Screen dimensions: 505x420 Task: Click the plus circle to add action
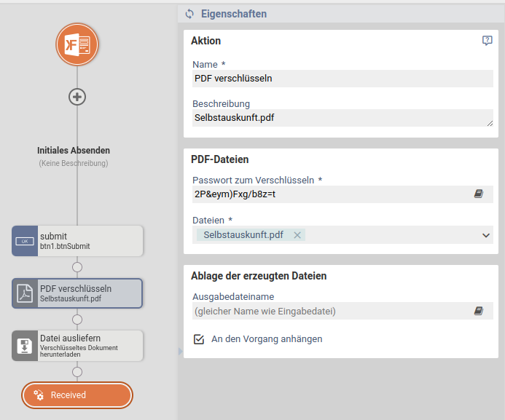[x=77, y=96]
